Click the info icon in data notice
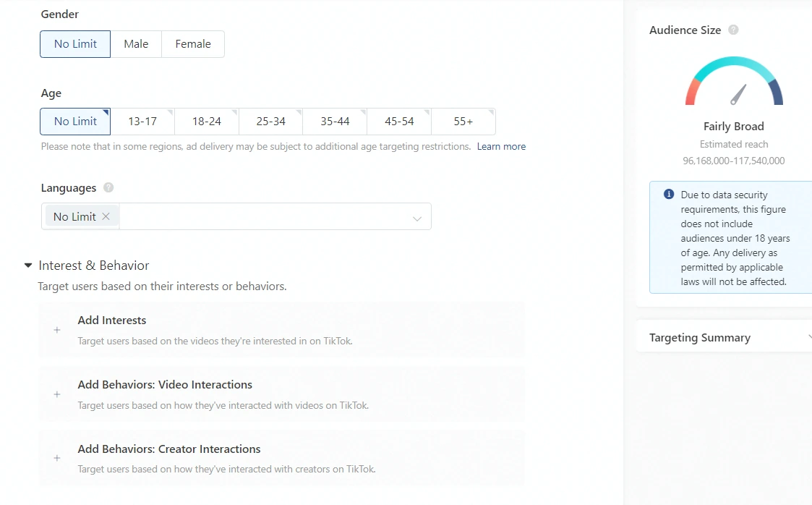This screenshot has width=812, height=505. (669, 195)
